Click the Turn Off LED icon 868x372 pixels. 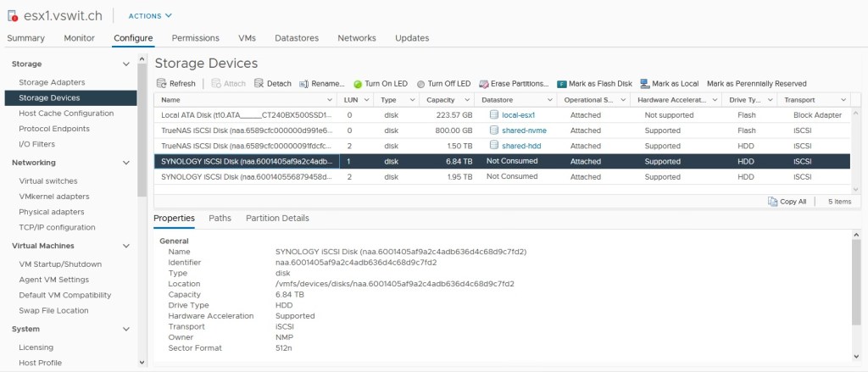click(421, 84)
